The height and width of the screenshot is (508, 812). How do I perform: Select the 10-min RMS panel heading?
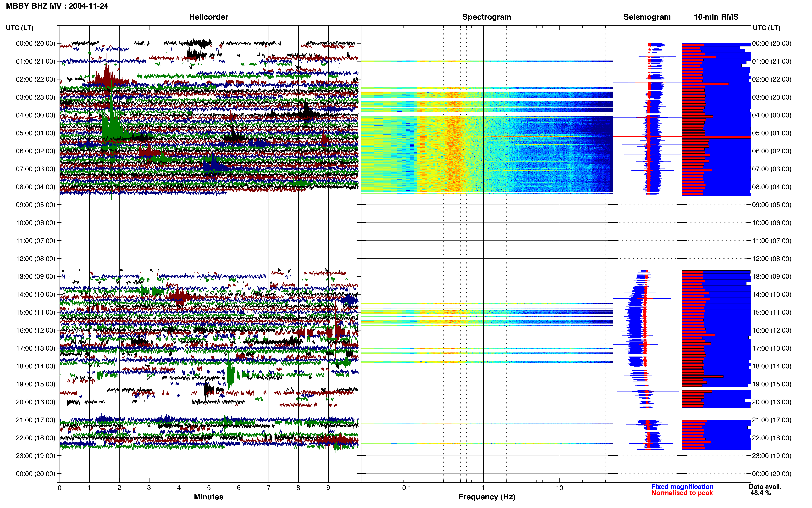click(x=716, y=17)
